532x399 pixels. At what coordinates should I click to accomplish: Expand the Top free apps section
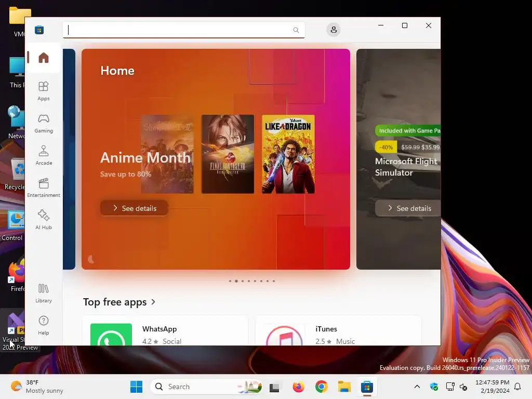click(119, 302)
